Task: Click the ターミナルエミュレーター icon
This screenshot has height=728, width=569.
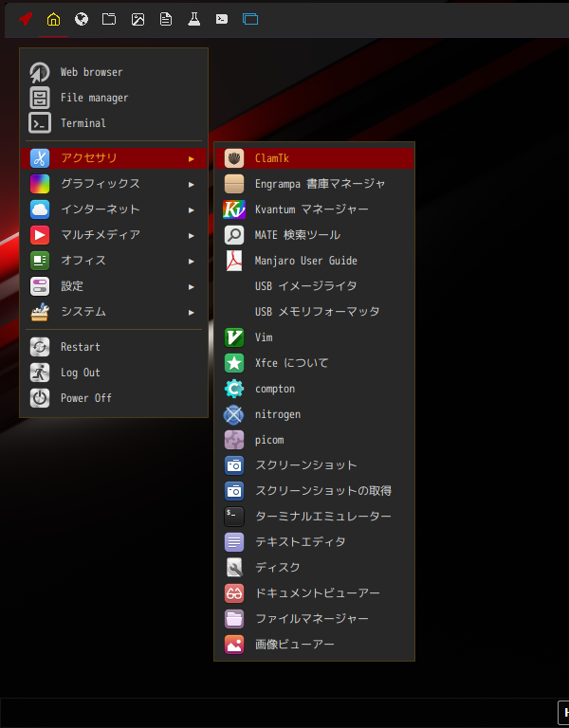Action: pyautogui.click(x=234, y=517)
